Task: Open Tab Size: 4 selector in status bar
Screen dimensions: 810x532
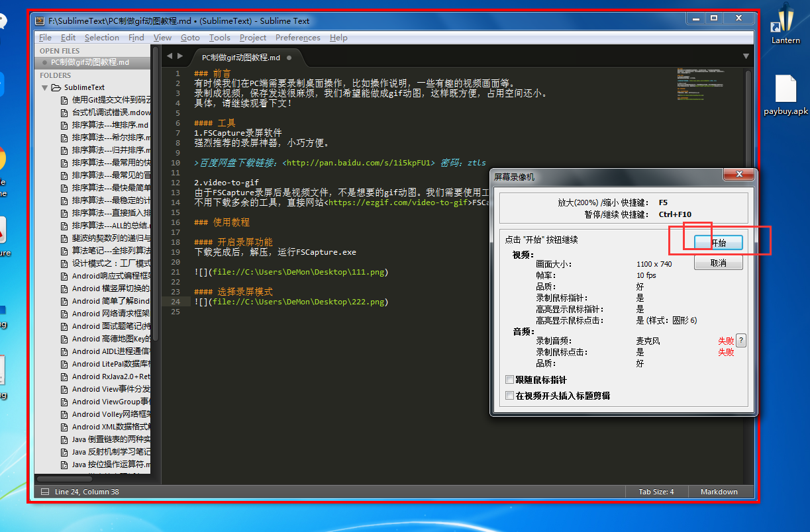Action: 656,492
